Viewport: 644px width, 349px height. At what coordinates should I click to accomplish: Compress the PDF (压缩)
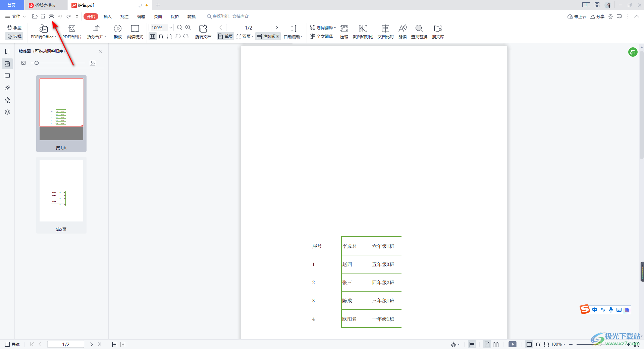click(x=344, y=32)
